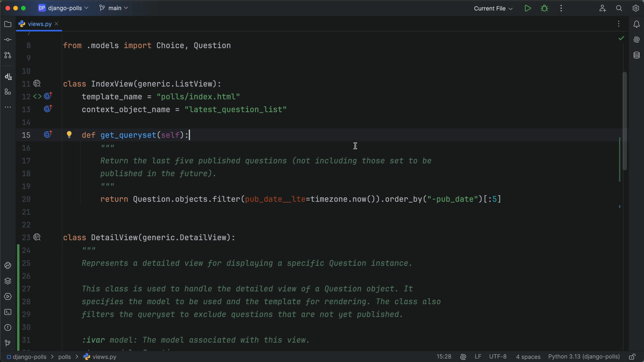Click the UTF-8 encoding widget
Image resolution: width=644 pixels, height=362 pixels.
click(x=497, y=357)
